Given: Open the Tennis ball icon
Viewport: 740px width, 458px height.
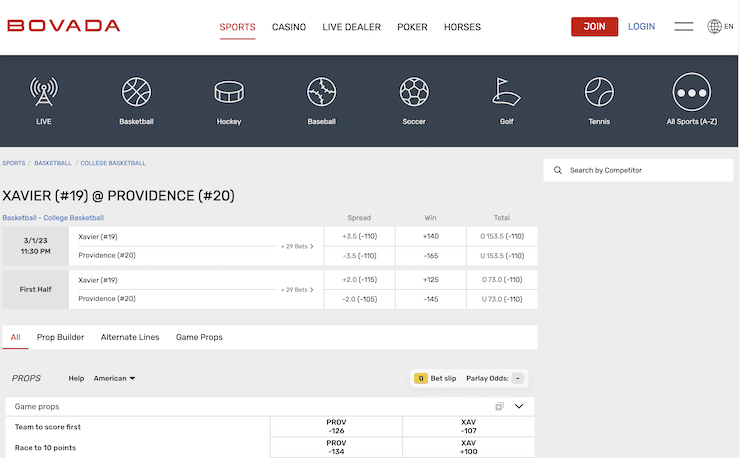Looking at the screenshot, I should 599,93.
